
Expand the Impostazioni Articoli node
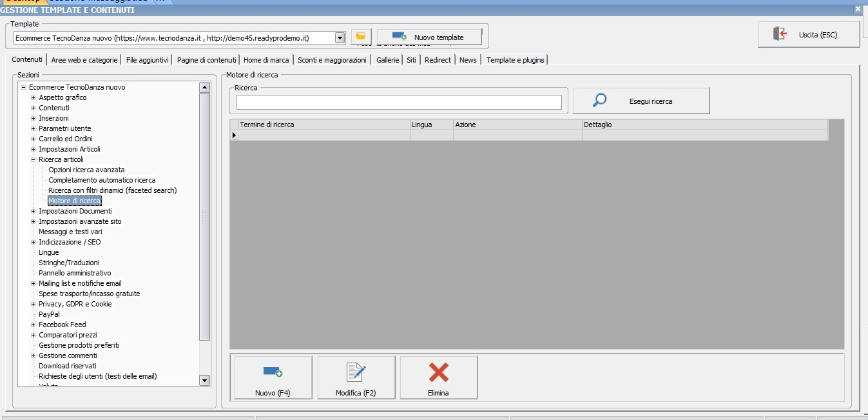tap(34, 149)
